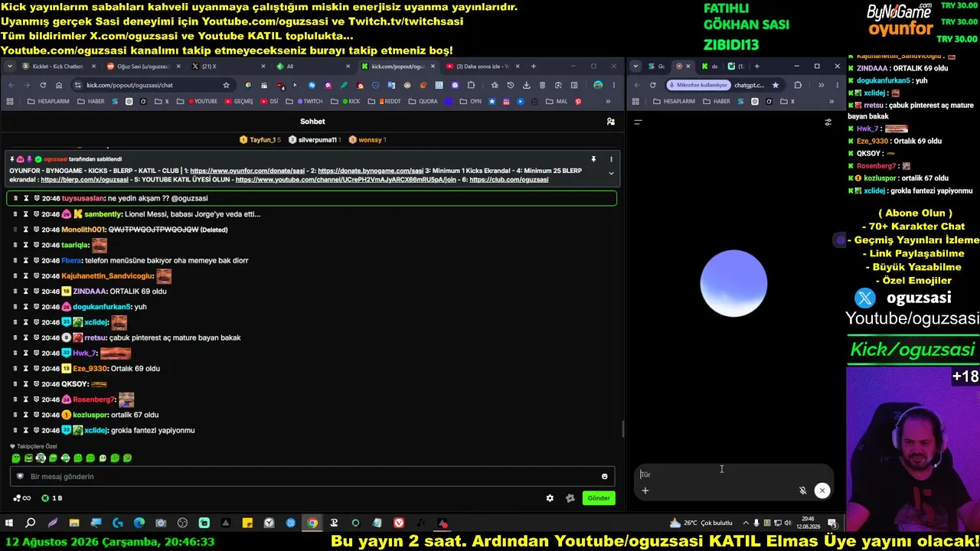
Task: Reload the kick.com chat page
Action: pyautogui.click(x=43, y=85)
